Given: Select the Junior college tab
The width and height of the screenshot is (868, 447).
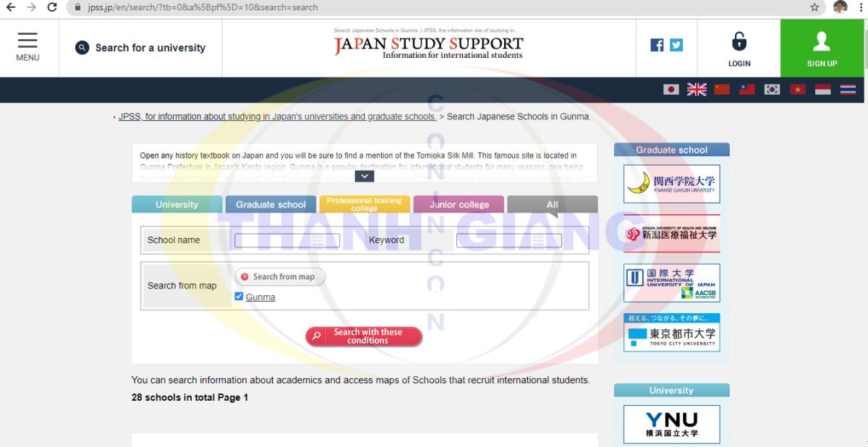Looking at the screenshot, I should [459, 205].
